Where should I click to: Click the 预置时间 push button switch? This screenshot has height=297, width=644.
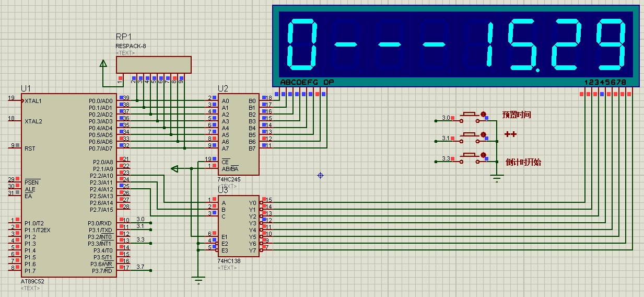coord(469,116)
